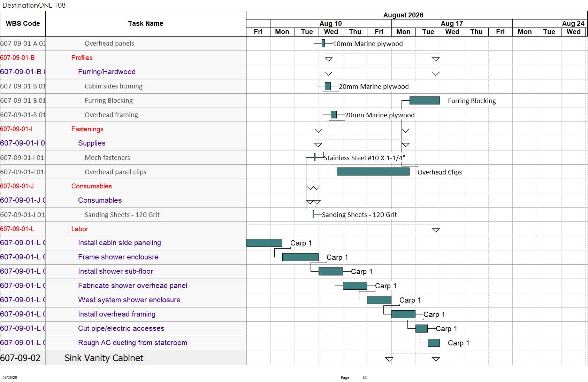Select the Supplies task name
This screenshot has width=588, height=382.
(92, 143)
